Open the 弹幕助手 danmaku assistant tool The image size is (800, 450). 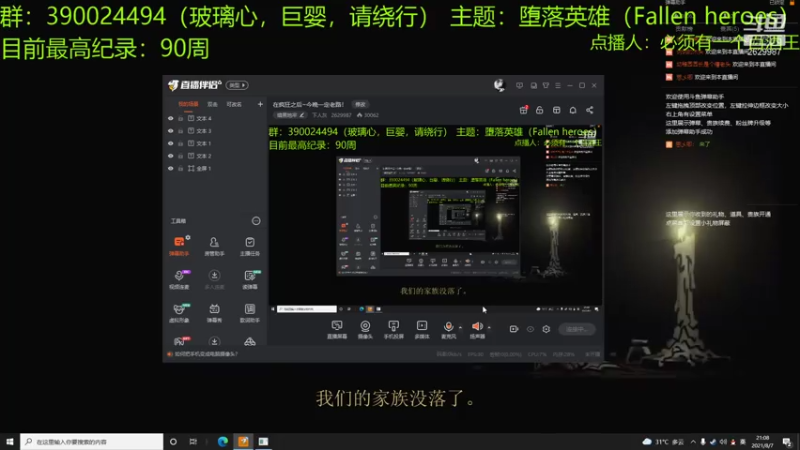179,246
